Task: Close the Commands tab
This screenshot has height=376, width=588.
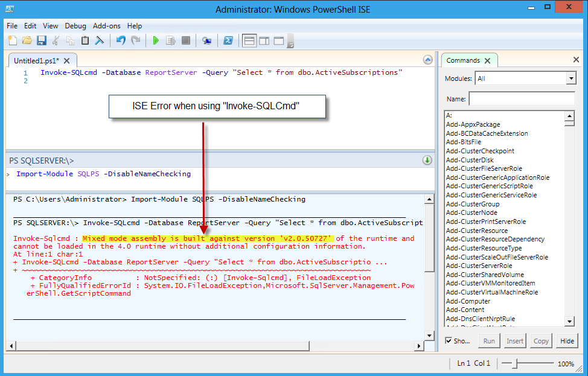Action: (x=487, y=60)
